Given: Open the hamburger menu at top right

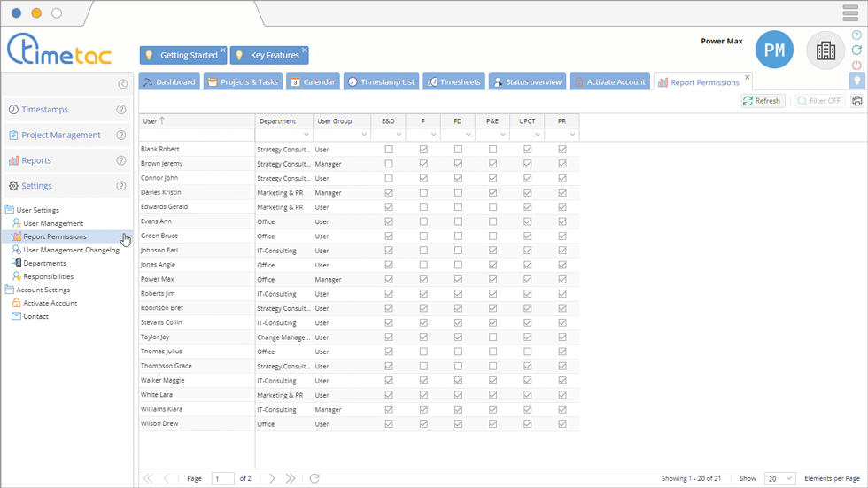Looking at the screenshot, I should click(850, 12).
